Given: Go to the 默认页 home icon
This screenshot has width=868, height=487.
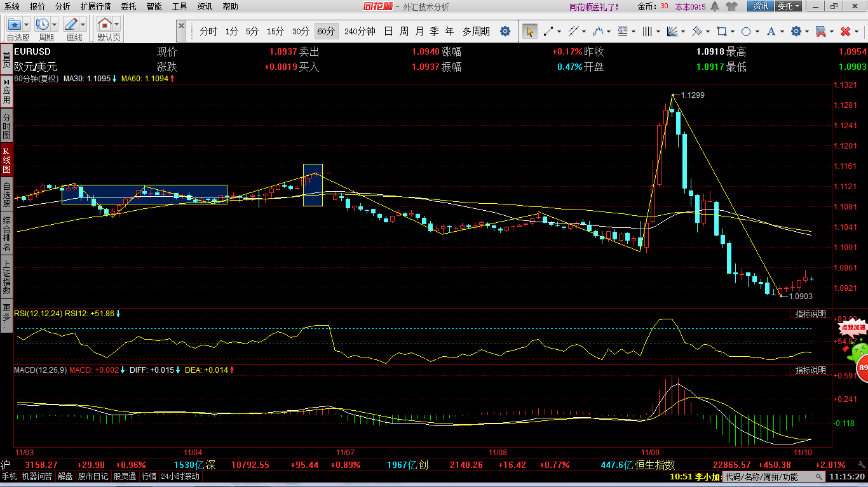Looking at the screenshot, I should [x=104, y=24].
